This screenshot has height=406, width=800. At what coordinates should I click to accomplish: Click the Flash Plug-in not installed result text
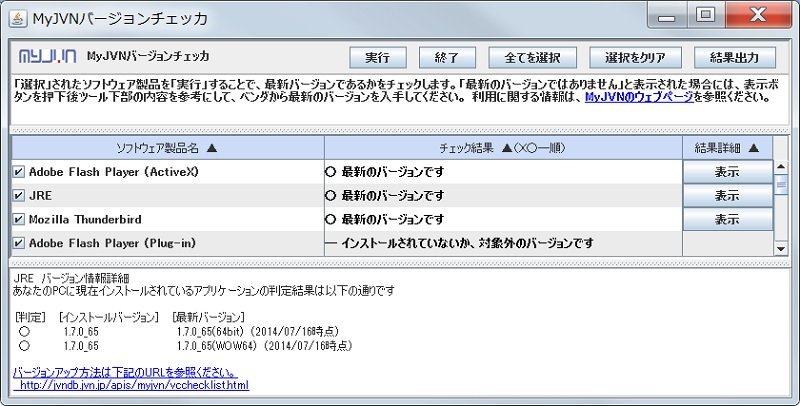click(x=467, y=243)
